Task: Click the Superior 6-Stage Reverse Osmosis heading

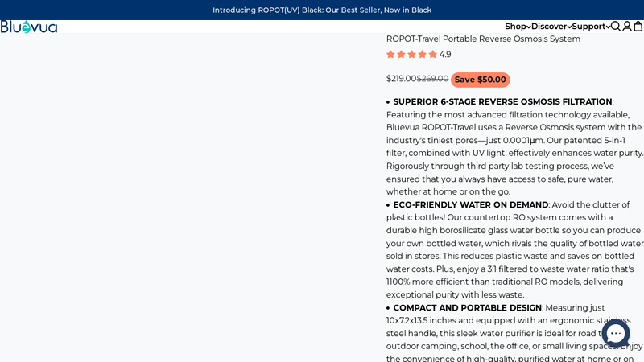Action: (502, 102)
